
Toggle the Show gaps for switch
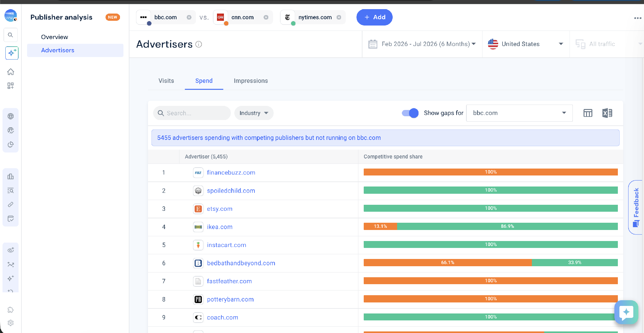410,113
